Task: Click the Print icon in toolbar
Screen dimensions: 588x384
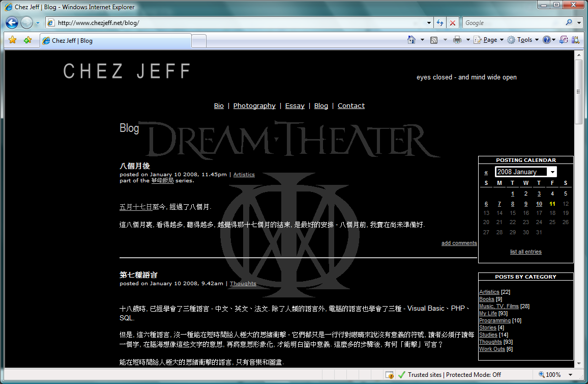Action: [457, 40]
